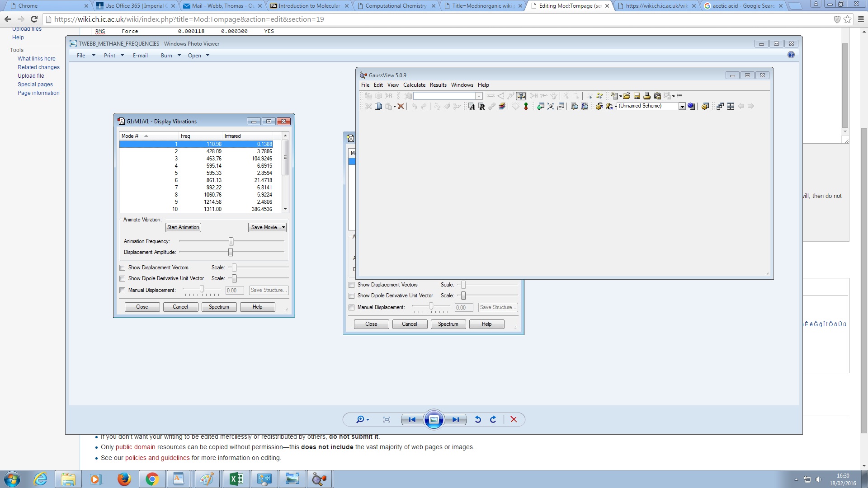Check Show Dipole Derivative Unit Vector, left dialog

pyautogui.click(x=123, y=278)
